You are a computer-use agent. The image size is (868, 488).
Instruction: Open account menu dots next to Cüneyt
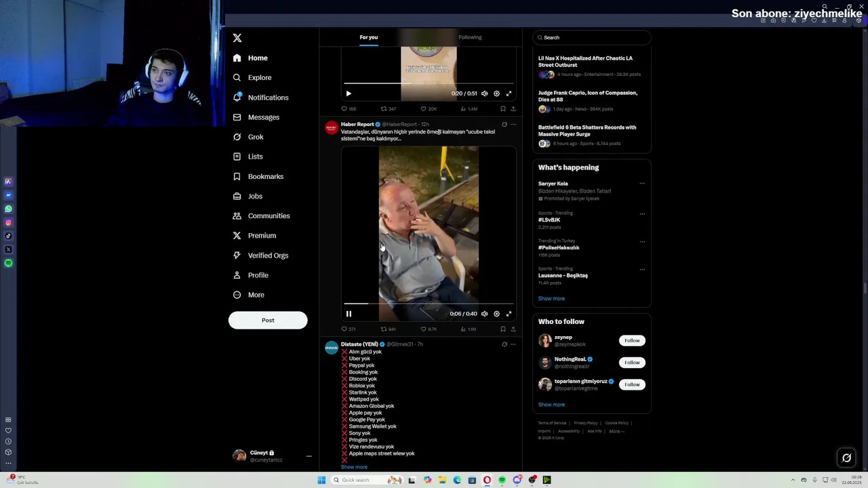point(309,456)
